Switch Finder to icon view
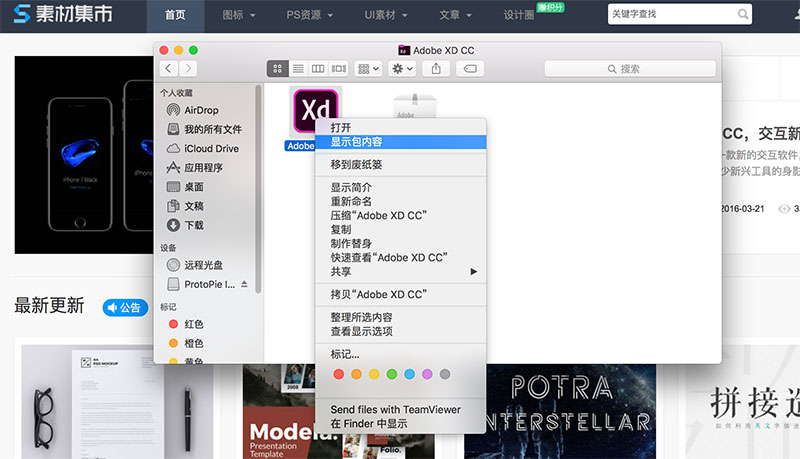 click(278, 68)
